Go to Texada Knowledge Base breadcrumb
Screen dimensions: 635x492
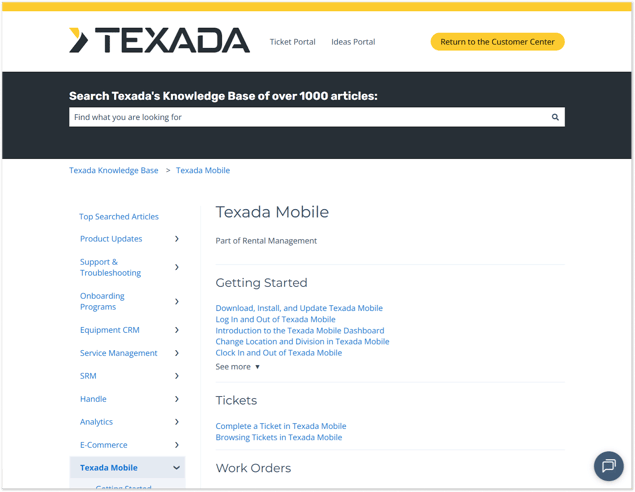click(114, 170)
